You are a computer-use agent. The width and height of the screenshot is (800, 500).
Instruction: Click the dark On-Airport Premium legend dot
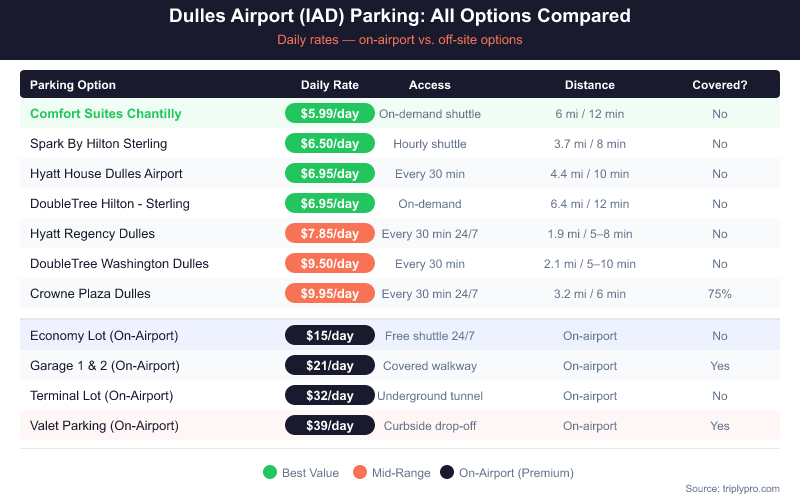click(447, 472)
